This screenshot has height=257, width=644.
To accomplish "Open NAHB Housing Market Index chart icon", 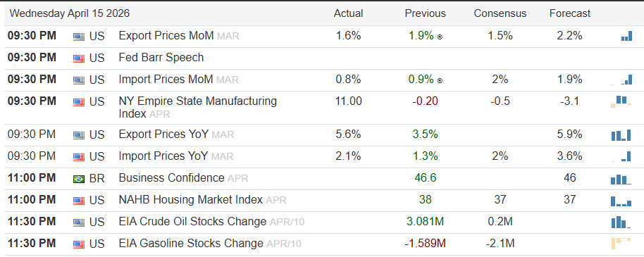I will tap(621, 201).
